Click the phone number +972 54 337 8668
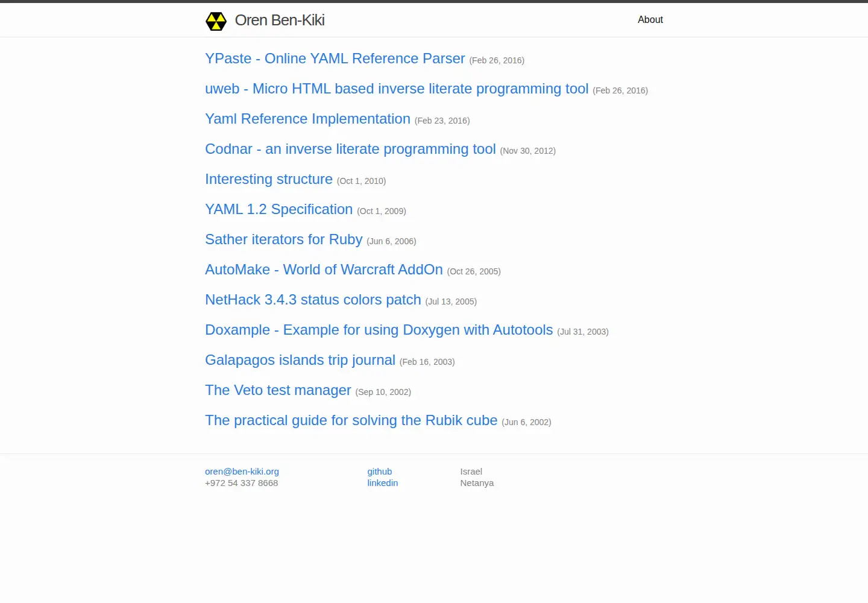Image resolution: width=868 pixels, height=603 pixels. coord(242,483)
